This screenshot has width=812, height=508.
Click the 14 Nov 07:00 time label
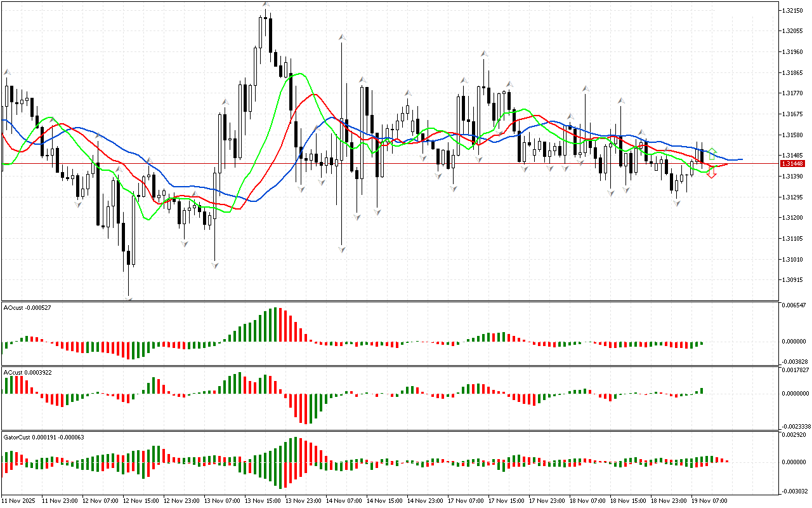[344, 501]
